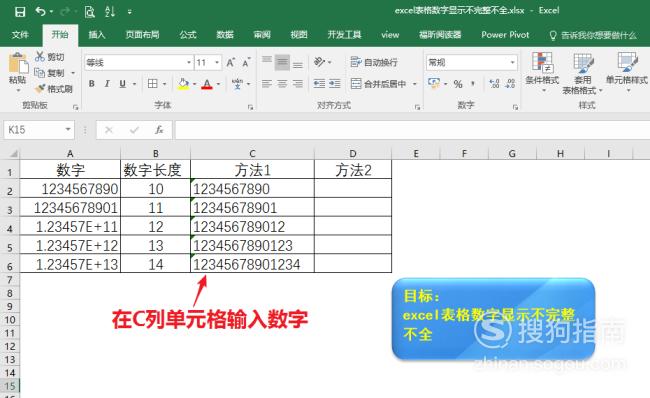Expand the fill color arrow
This screenshot has height=398, width=650.
click(194, 84)
